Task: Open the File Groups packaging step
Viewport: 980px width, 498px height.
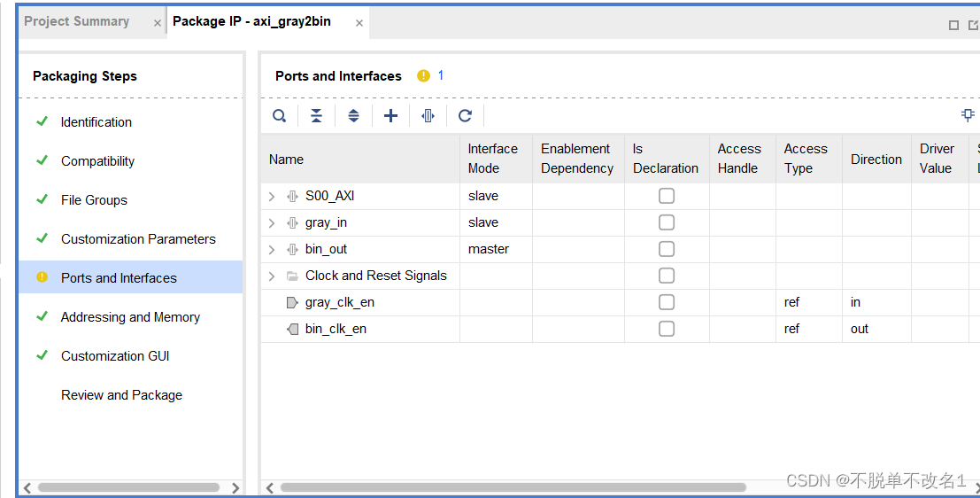Action: (x=94, y=200)
